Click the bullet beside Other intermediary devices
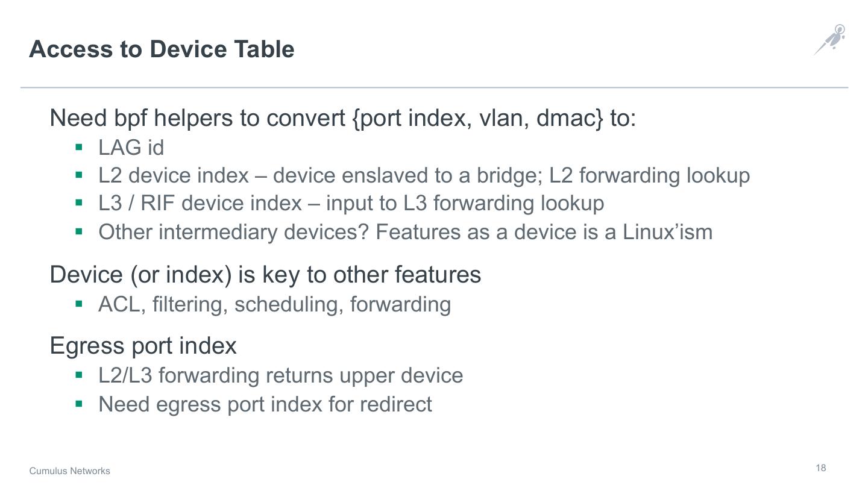868x488 pixels. [78, 231]
